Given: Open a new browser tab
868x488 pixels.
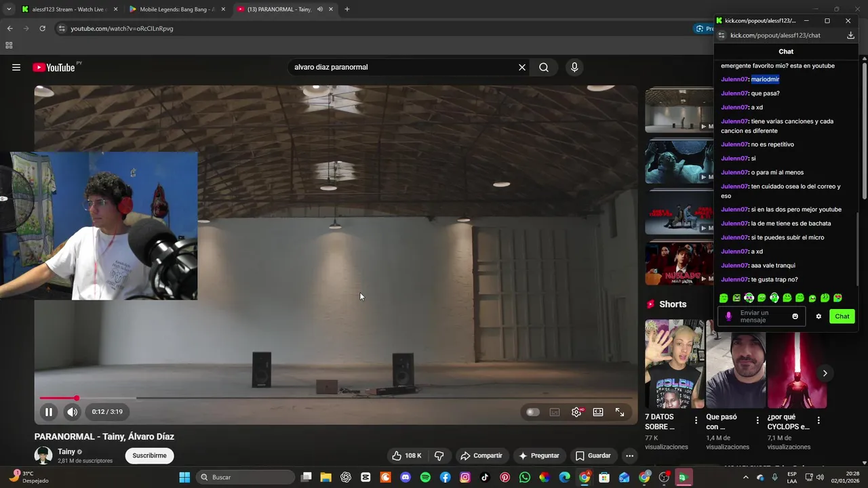Looking at the screenshot, I should click(347, 9).
